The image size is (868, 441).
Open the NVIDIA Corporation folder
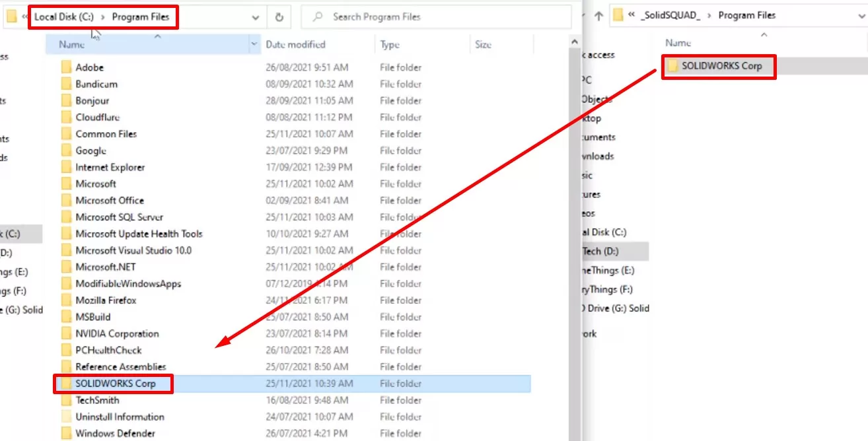[119, 333]
